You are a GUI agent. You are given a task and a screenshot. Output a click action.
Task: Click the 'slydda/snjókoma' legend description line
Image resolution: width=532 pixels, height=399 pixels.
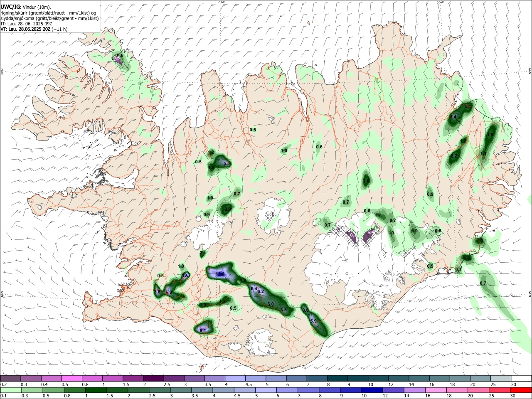pyautogui.click(x=49, y=18)
